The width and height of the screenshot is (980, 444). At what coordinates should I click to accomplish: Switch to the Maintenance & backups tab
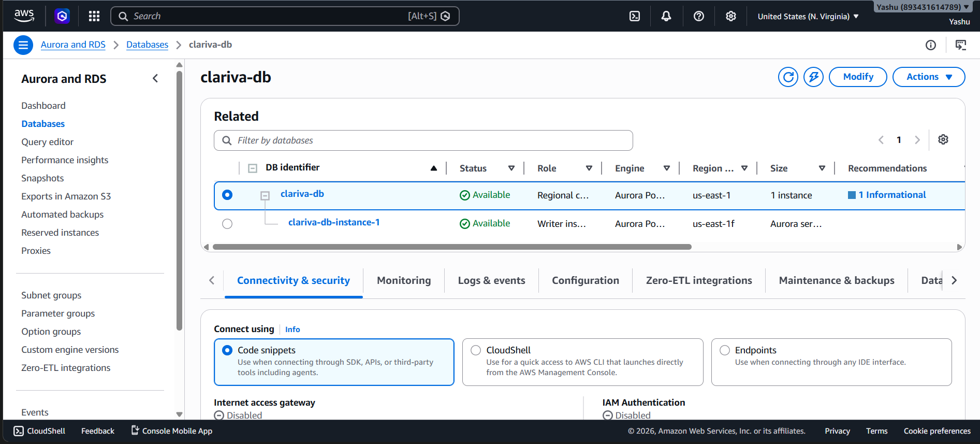837,281
